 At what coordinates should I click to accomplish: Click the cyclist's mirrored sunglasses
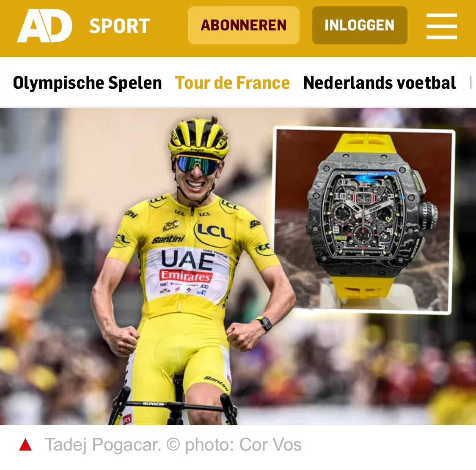coord(198,165)
